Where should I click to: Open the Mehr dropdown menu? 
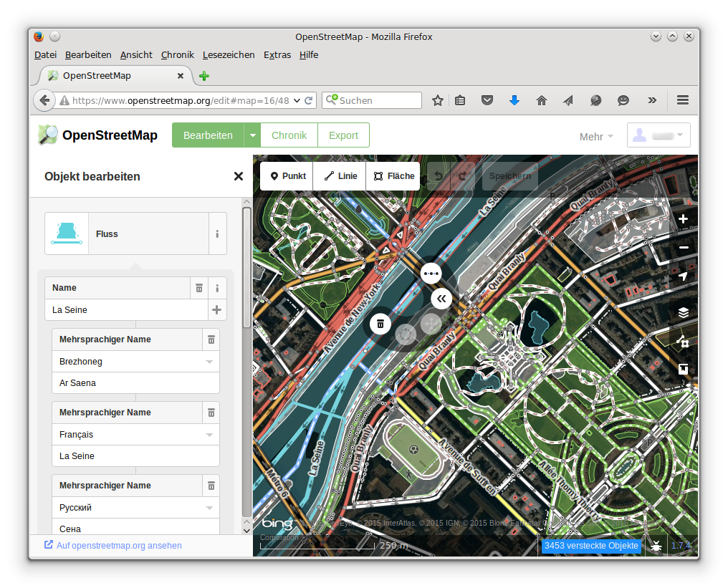pos(596,136)
